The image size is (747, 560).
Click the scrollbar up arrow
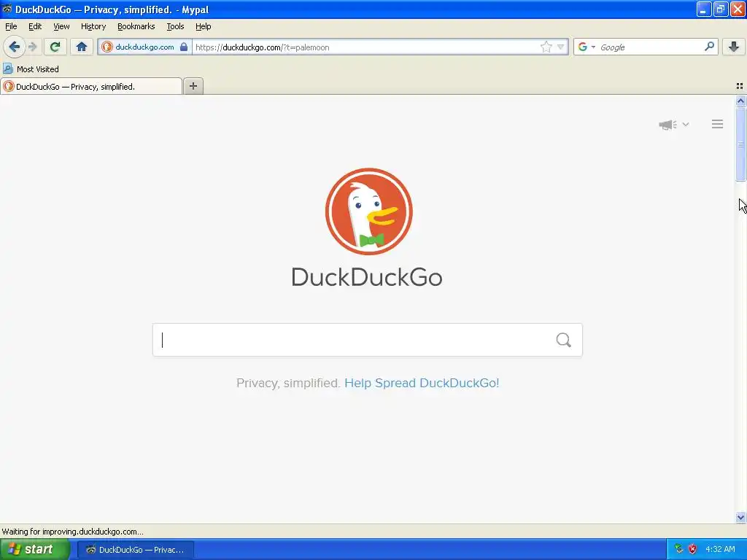point(740,101)
